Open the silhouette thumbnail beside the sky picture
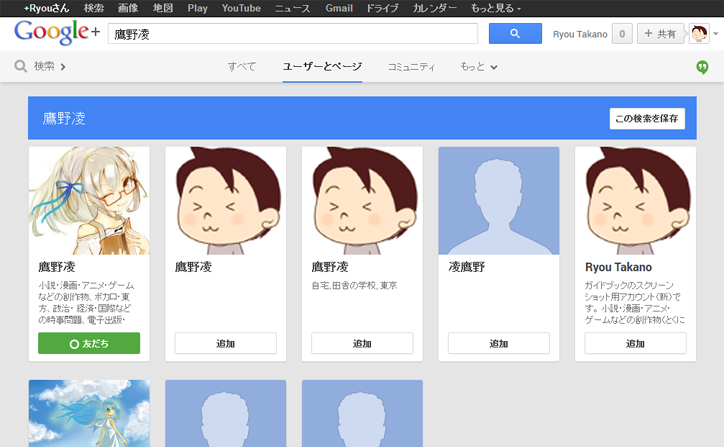This screenshot has height=447, width=724. coord(226,413)
